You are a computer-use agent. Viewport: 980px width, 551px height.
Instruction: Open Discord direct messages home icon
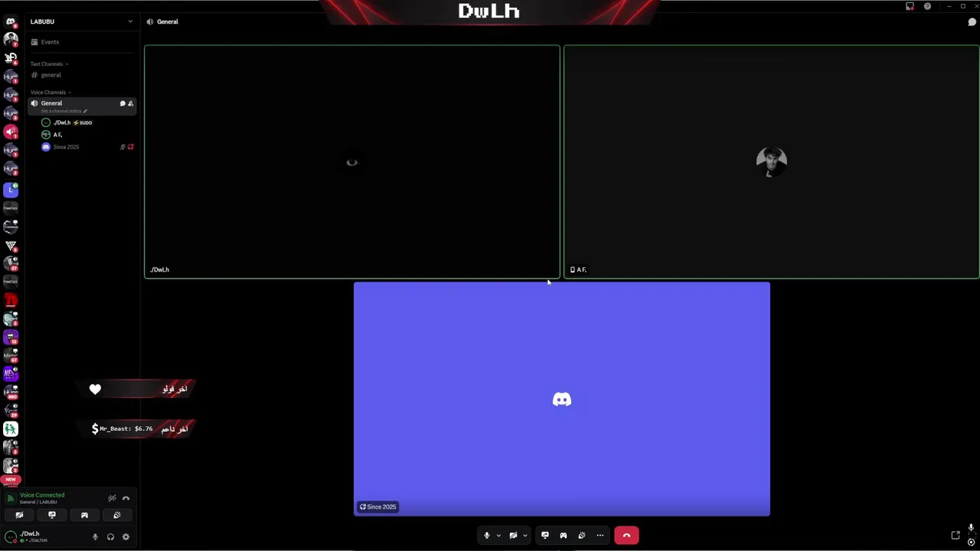(x=11, y=21)
